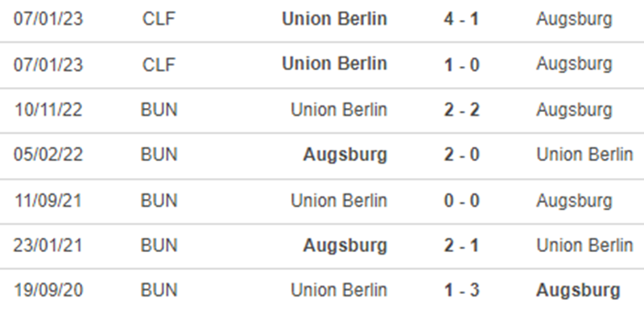
Task: Click Union Berlin away team on 23/01/21
Action: 584,246
